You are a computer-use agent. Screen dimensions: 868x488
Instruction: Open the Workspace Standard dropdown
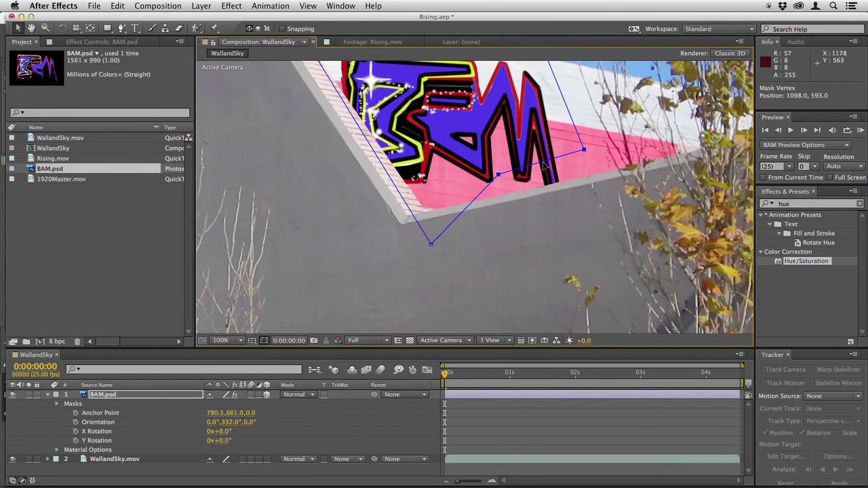[719, 29]
